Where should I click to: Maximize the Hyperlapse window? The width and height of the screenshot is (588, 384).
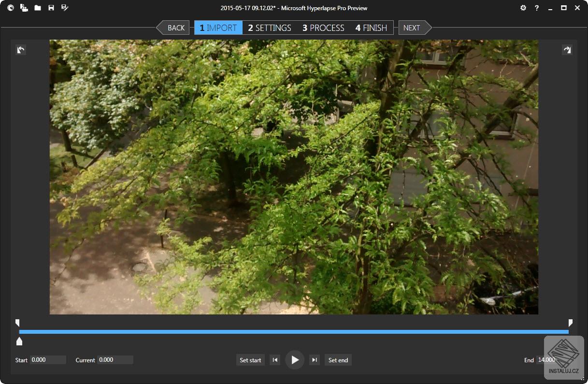[564, 8]
